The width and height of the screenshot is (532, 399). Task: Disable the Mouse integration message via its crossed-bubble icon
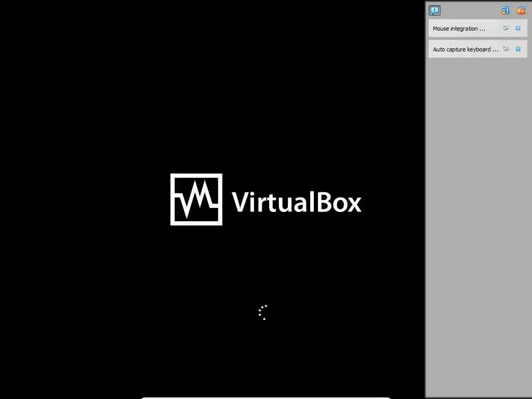tap(506, 28)
